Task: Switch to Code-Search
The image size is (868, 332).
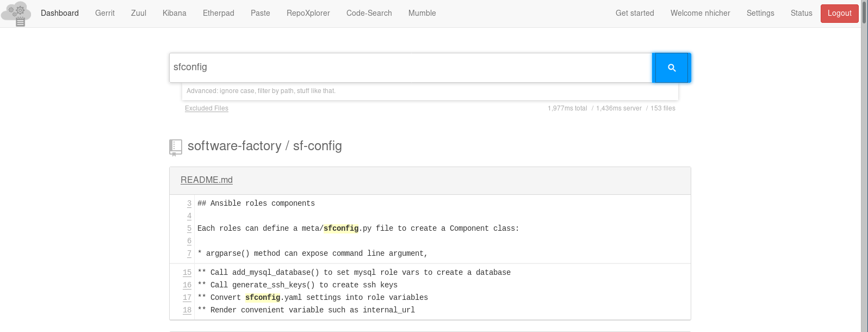Action: 369,13
